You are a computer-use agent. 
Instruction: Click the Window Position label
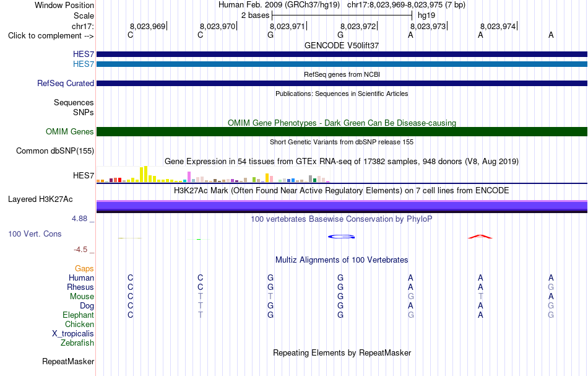click(64, 5)
